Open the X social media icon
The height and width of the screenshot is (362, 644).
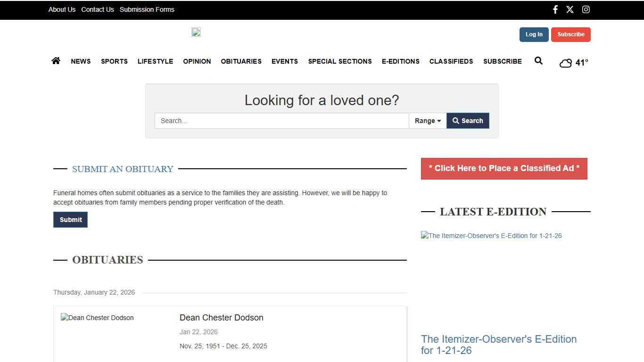(570, 9)
